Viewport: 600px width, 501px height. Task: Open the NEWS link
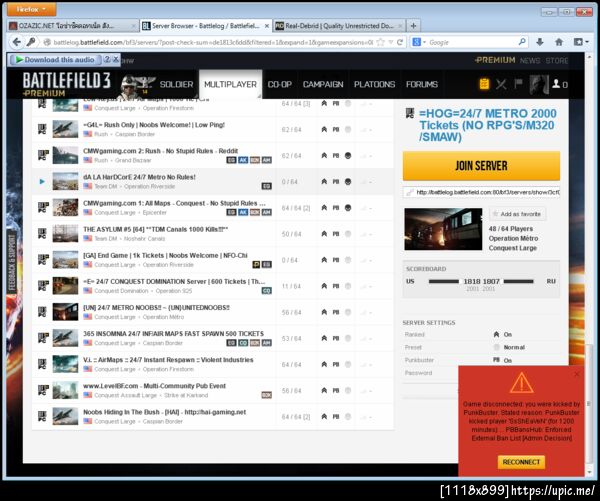pos(530,60)
